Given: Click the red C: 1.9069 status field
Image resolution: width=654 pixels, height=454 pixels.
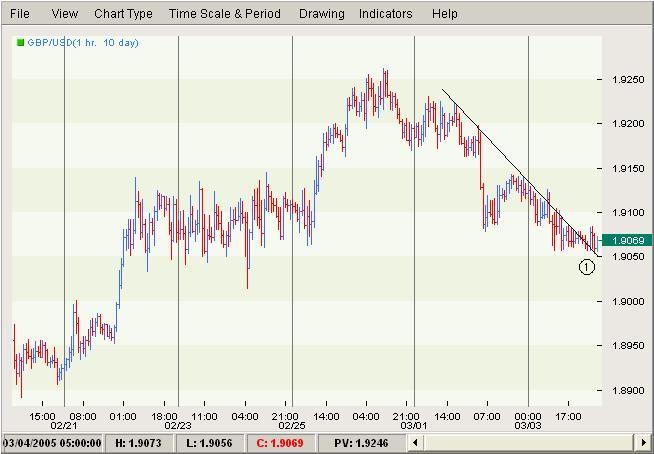Looking at the screenshot, I should pyautogui.click(x=281, y=443).
